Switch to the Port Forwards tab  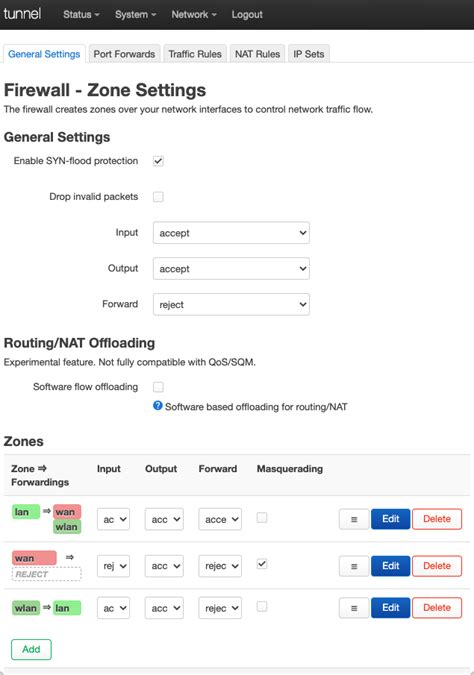click(x=124, y=54)
